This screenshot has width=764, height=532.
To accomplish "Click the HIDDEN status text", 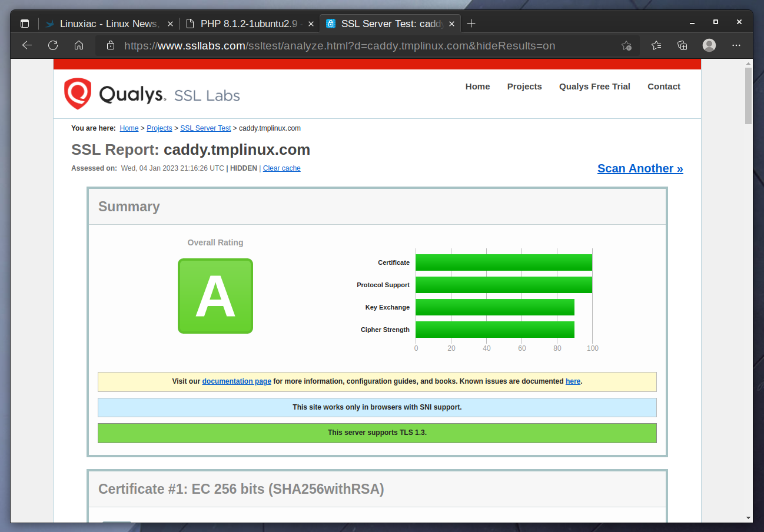I will pyautogui.click(x=244, y=168).
